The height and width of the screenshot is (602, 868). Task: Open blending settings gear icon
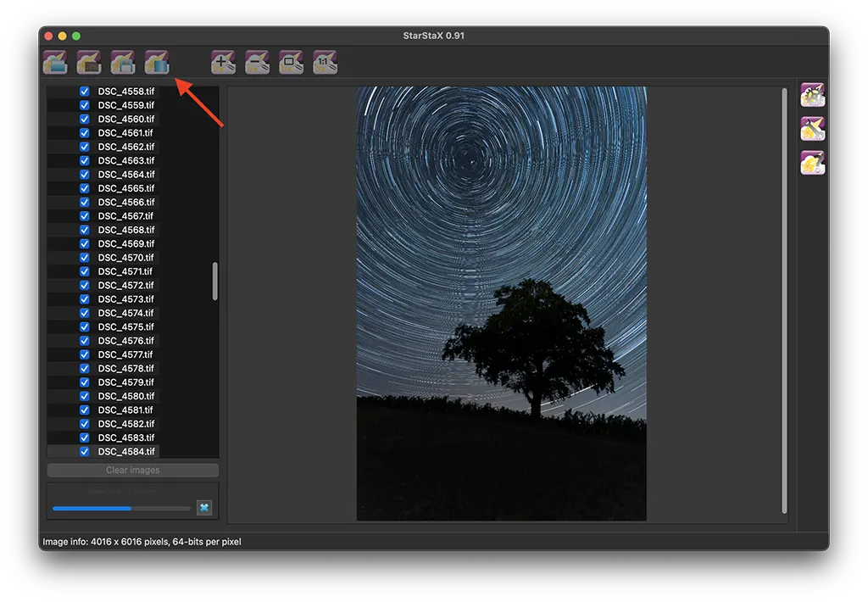click(813, 95)
